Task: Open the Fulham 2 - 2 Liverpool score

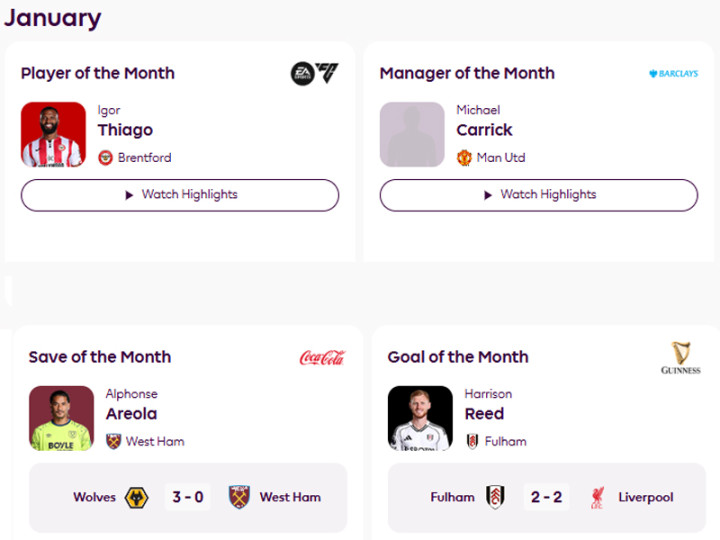Action: pos(547,497)
